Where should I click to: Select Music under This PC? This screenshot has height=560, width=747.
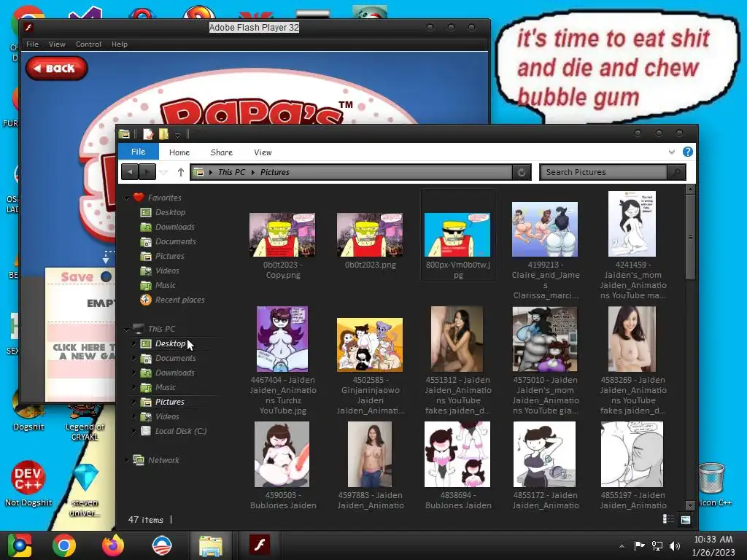coord(166,388)
